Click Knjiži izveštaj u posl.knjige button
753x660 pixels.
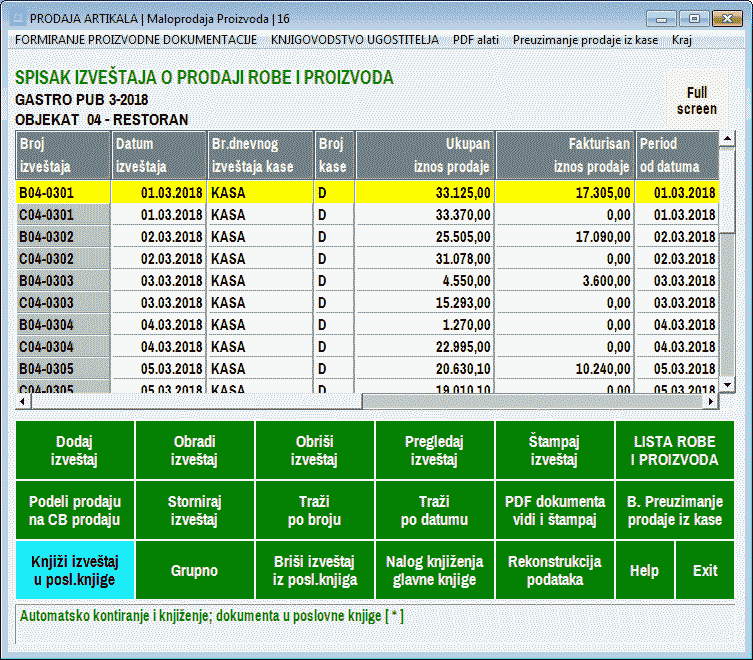click(x=75, y=570)
